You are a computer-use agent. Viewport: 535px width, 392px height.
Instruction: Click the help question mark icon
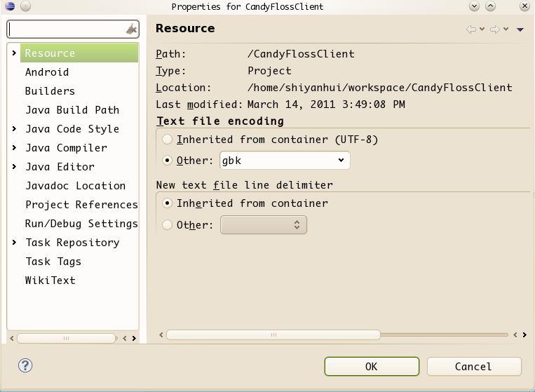pos(25,365)
